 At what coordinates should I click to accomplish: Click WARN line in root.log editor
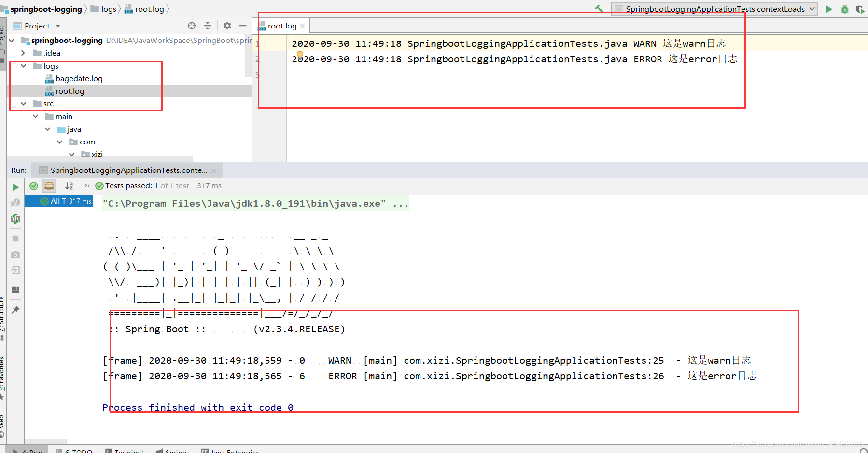508,43
